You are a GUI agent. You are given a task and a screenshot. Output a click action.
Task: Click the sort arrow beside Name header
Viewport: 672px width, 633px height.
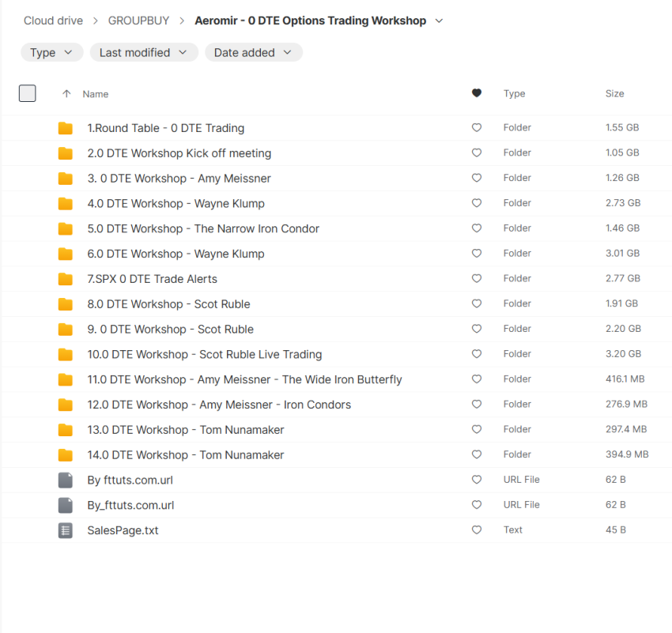coord(66,94)
